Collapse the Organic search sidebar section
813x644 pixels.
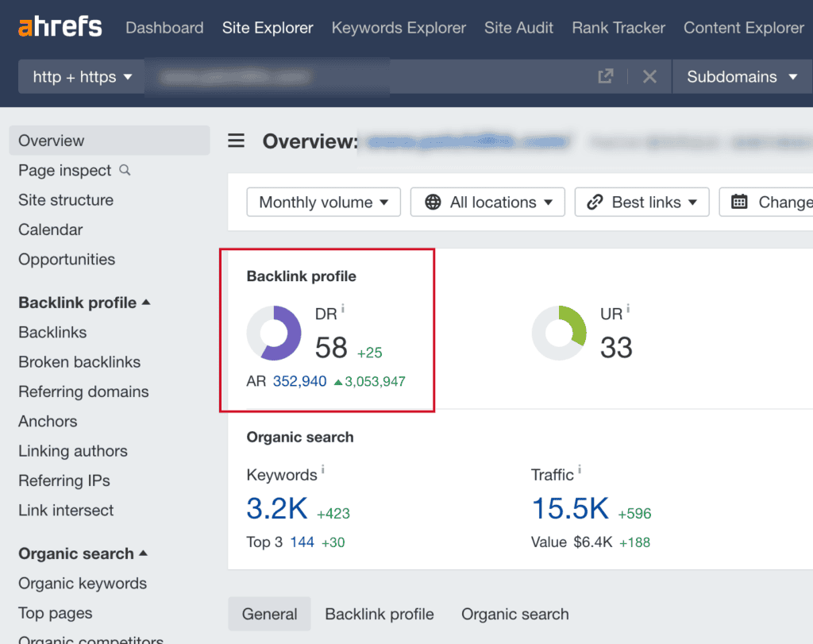coord(83,553)
